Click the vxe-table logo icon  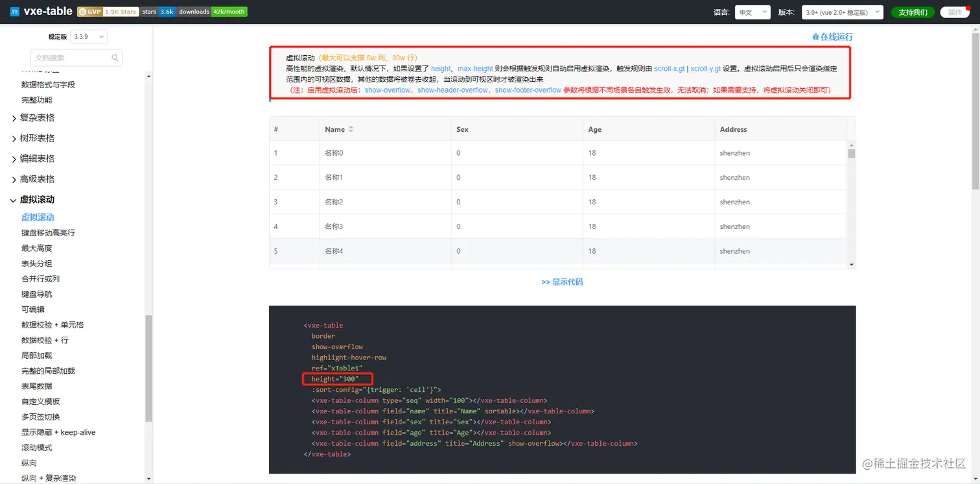[x=15, y=12]
